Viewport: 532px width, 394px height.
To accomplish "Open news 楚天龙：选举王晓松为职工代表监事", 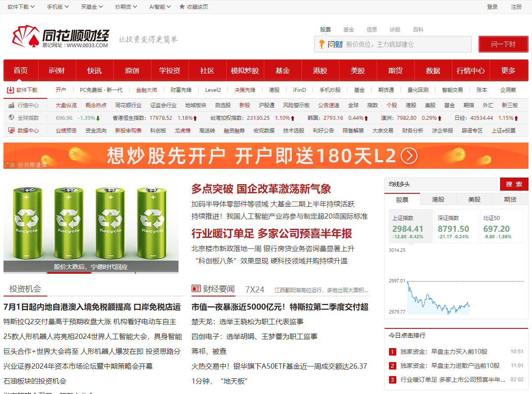I will tap(247, 321).
